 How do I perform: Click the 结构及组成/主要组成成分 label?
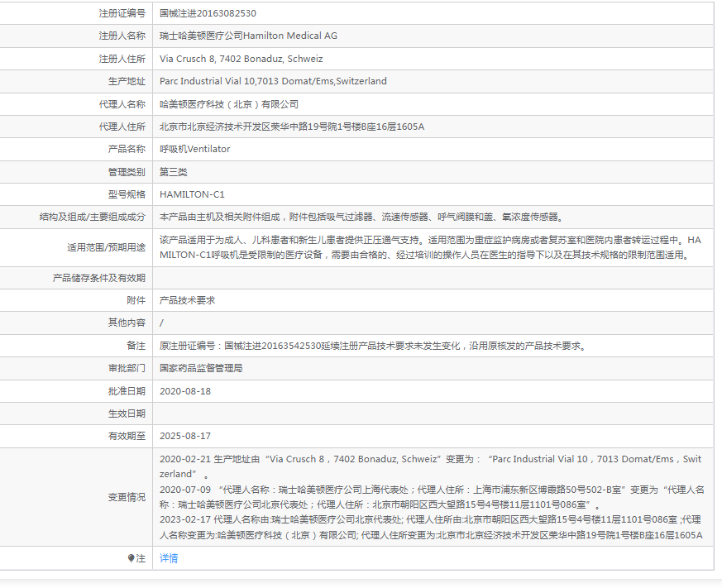(92, 217)
